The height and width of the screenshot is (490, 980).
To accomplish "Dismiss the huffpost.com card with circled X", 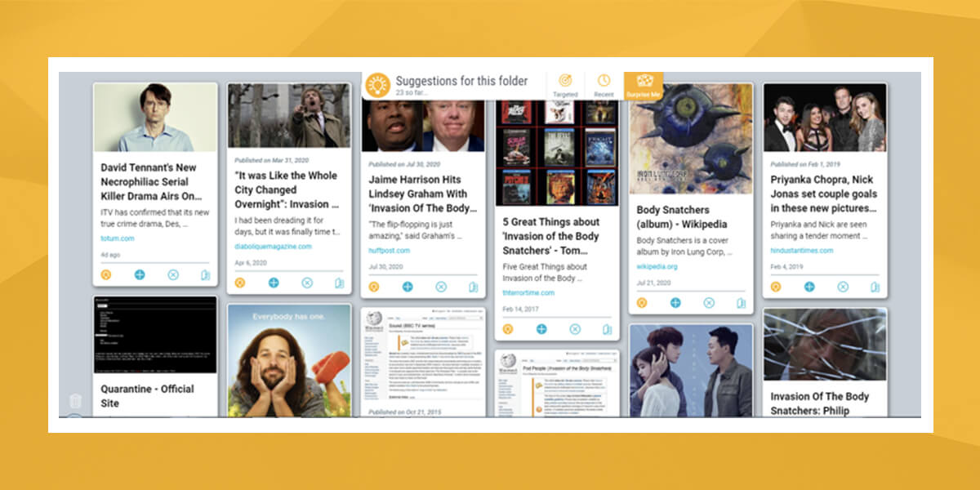I will coord(441,287).
